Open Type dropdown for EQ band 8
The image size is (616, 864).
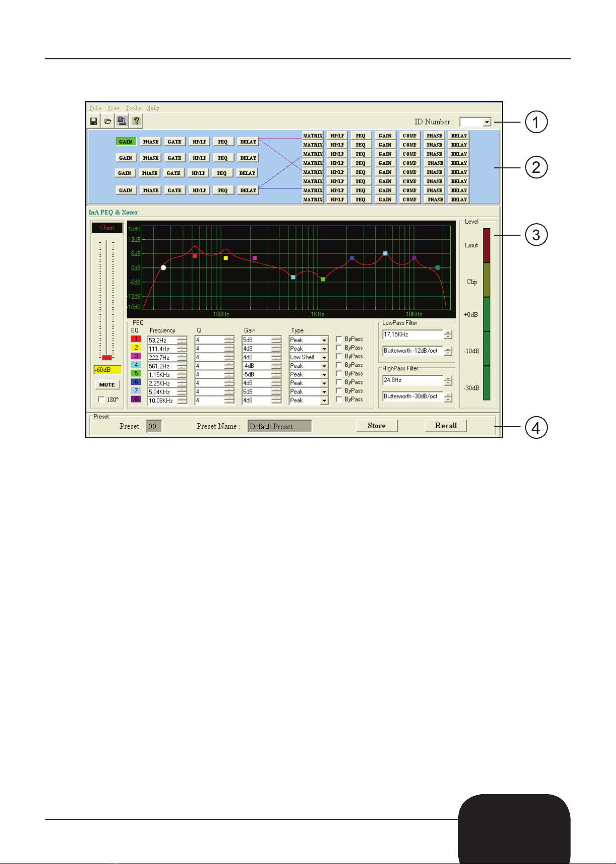pyautogui.click(x=324, y=401)
